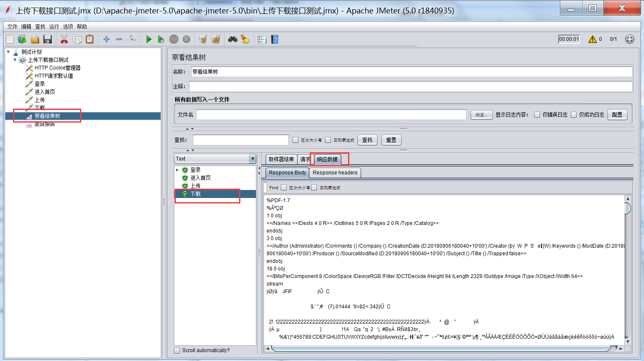Click Start no pauses icon
644x361 pixels.
coord(161,39)
